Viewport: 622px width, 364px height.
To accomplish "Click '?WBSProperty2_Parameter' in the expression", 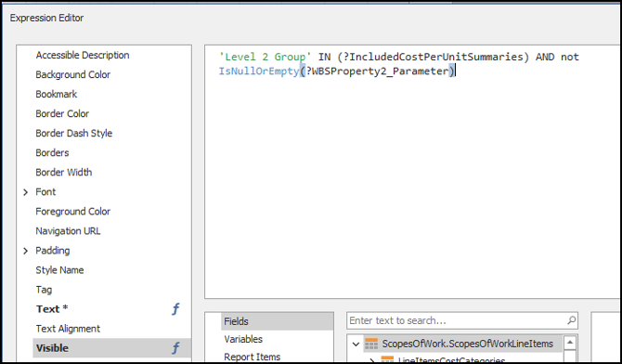I will [377, 71].
